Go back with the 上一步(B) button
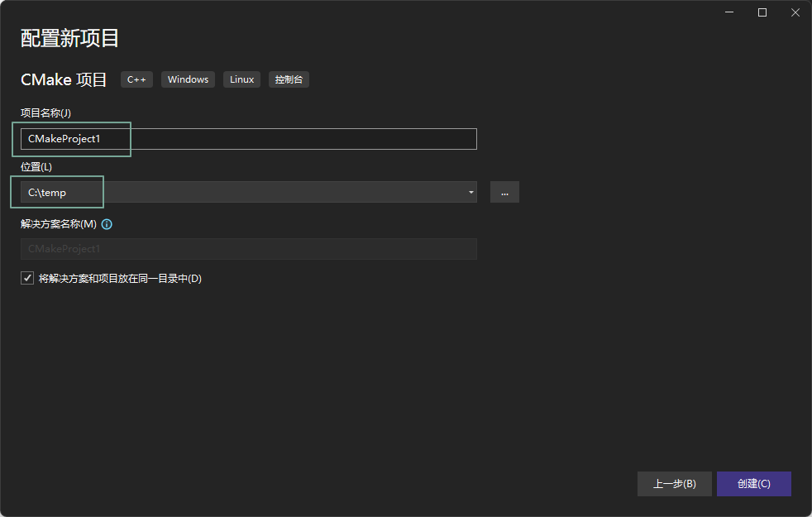This screenshot has height=517, width=812. [674, 484]
